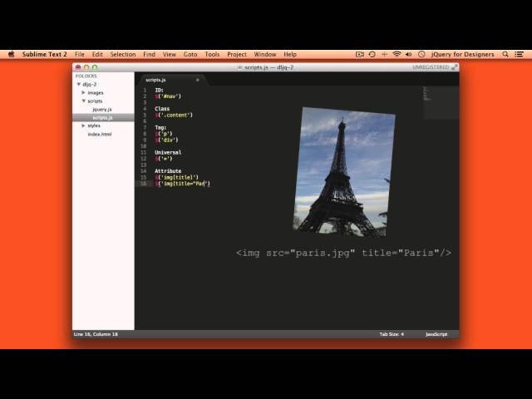Open the JavaScript syntax selector

(x=436, y=334)
